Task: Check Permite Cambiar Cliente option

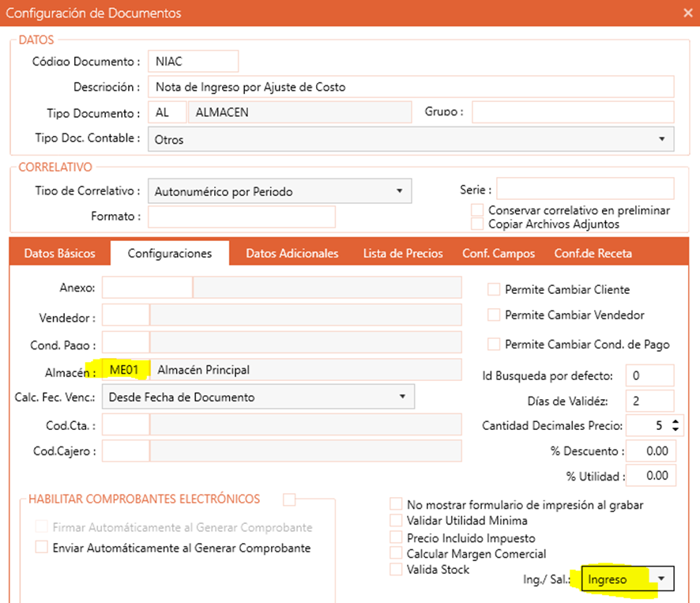Action: click(x=494, y=290)
